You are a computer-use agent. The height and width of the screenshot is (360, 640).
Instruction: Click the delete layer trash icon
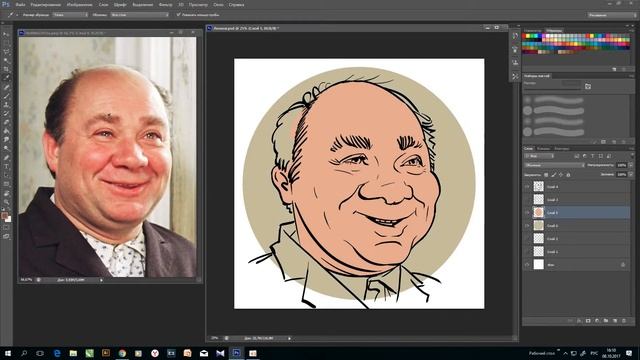tap(624, 321)
